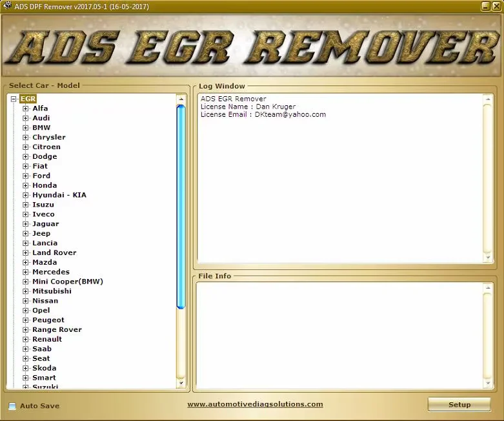
Task: Expand the Chrysler tree node
Action: tap(25, 138)
